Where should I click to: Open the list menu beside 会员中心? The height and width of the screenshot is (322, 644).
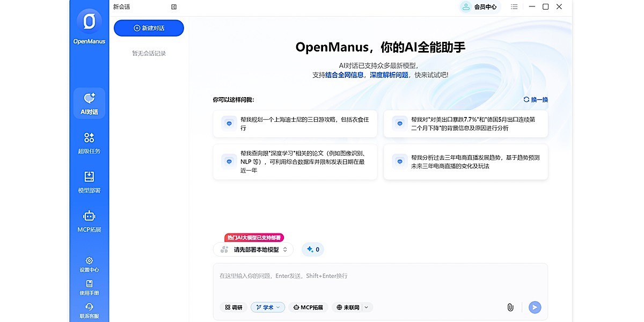pos(514,7)
